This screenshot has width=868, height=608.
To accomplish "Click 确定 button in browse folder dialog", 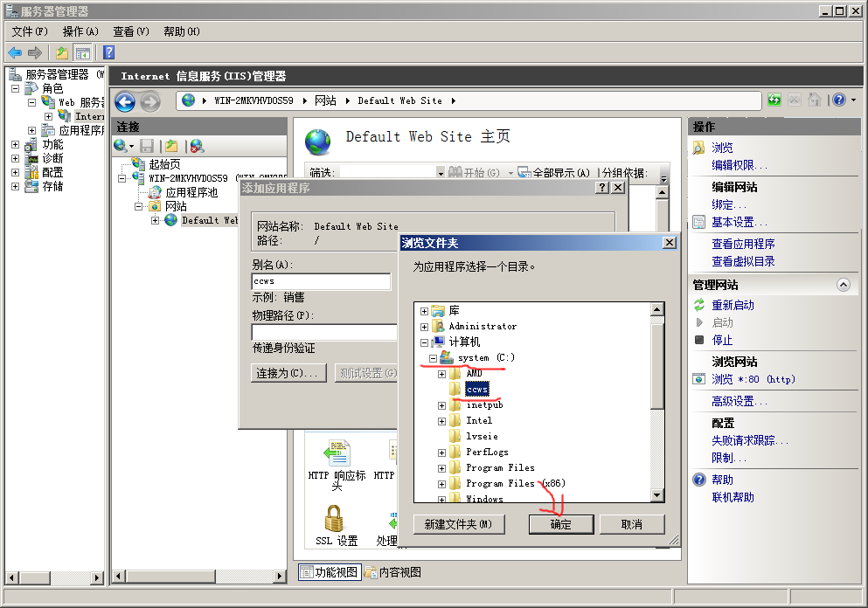I will click(561, 524).
